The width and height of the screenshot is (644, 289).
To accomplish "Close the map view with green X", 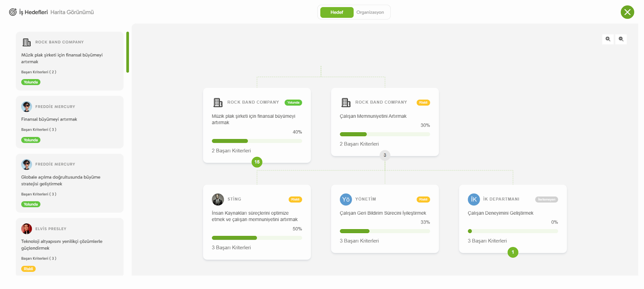I will (x=627, y=12).
